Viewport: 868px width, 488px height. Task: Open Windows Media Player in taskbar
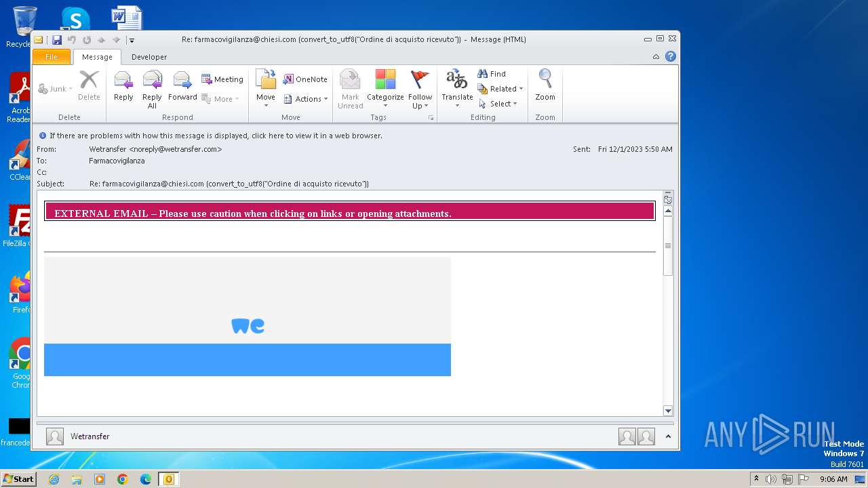point(100,479)
